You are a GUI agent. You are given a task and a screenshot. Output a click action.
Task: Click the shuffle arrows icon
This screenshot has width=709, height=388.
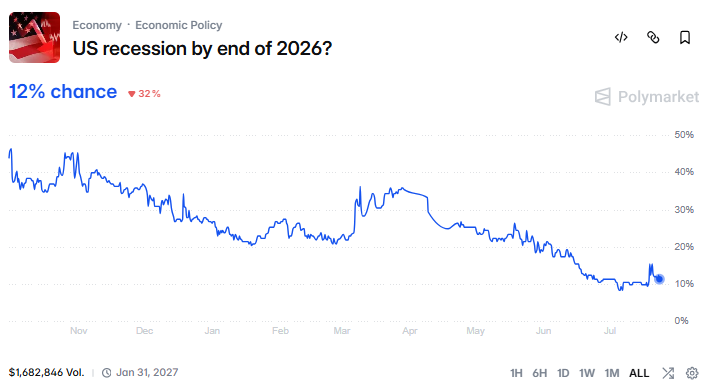point(668,373)
